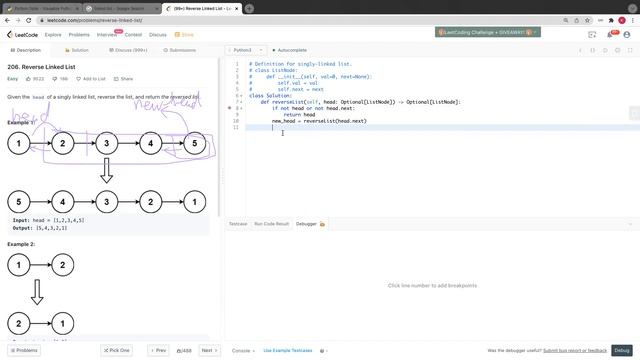Screen dimensions: 640x360
Task: Expand the Console dropdown
Action: coord(243,351)
